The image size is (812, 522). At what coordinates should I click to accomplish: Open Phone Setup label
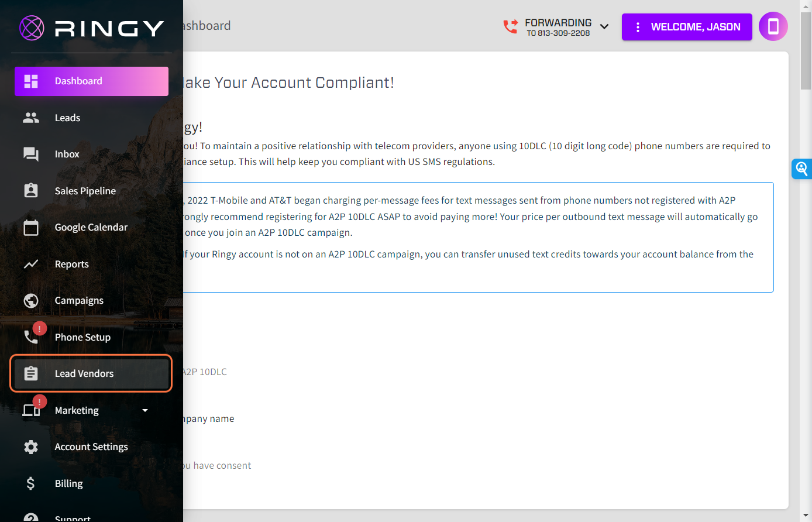(x=82, y=338)
